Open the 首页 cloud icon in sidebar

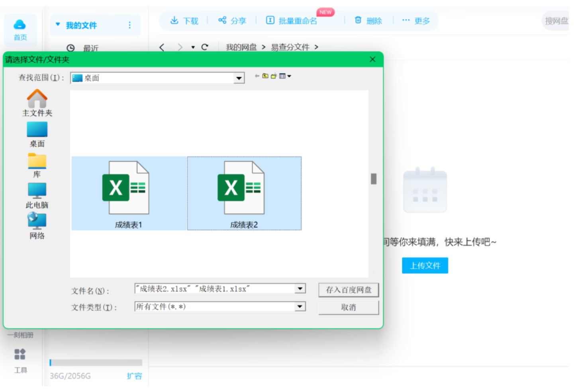click(20, 25)
